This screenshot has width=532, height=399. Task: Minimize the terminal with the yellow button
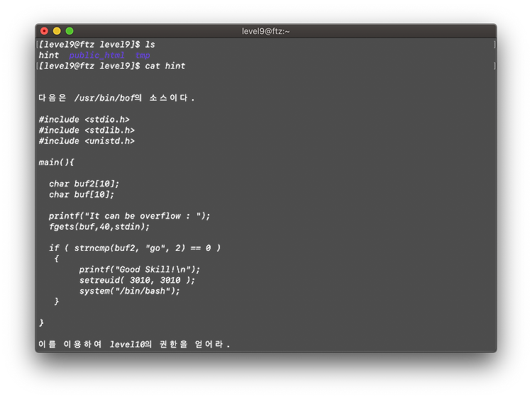(57, 31)
